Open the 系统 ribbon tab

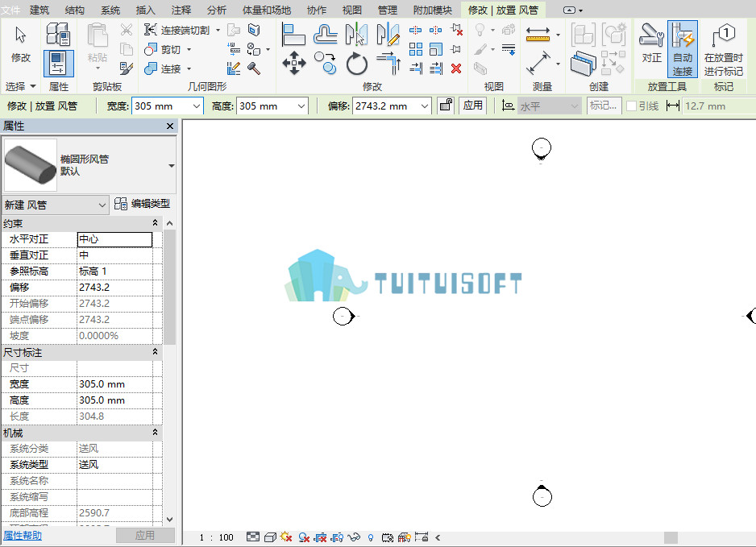[x=110, y=10]
